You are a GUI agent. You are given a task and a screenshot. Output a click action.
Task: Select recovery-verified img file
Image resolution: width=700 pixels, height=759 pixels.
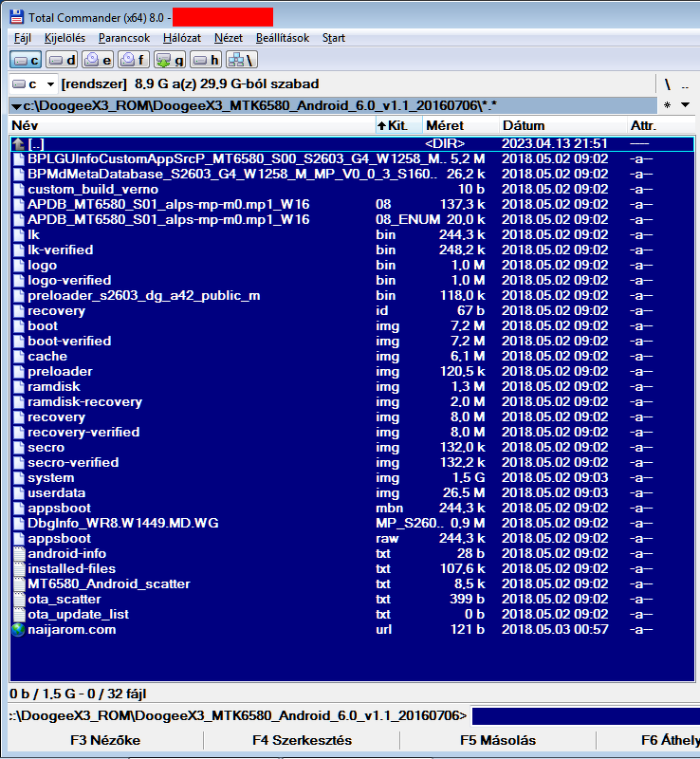(353, 432)
